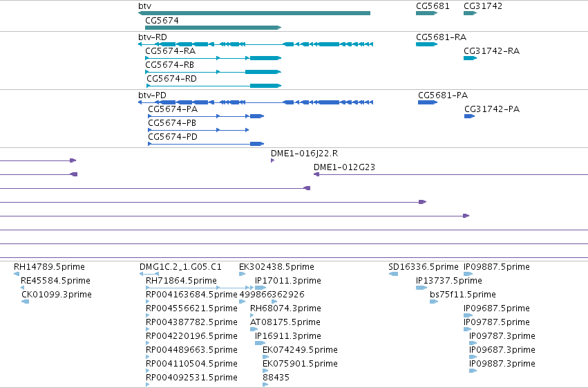Click the CG5681-RA transcript
588x388 pixels.
click(x=427, y=44)
